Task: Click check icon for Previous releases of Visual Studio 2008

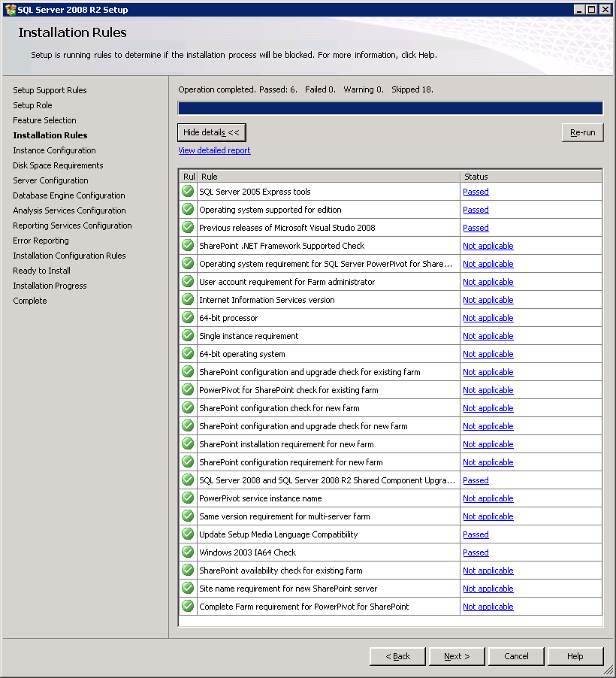Action: [188, 228]
